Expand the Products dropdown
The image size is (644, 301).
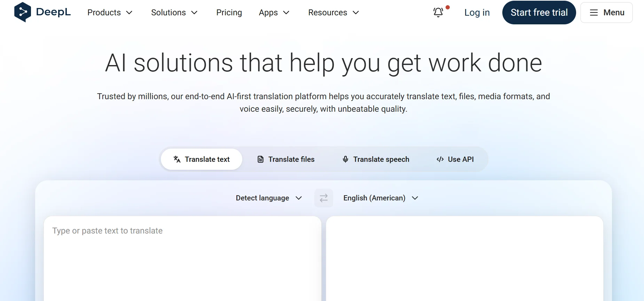coord(110,13)
